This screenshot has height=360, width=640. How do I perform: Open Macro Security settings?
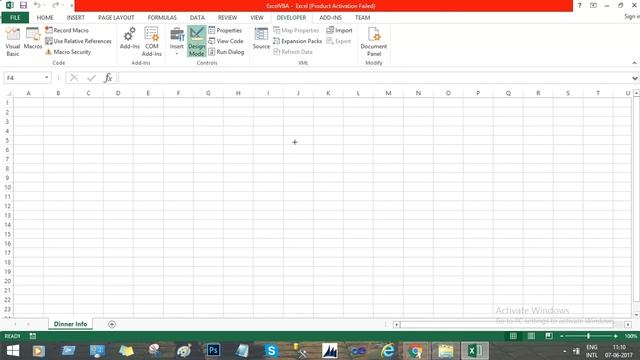coord(68,52)
